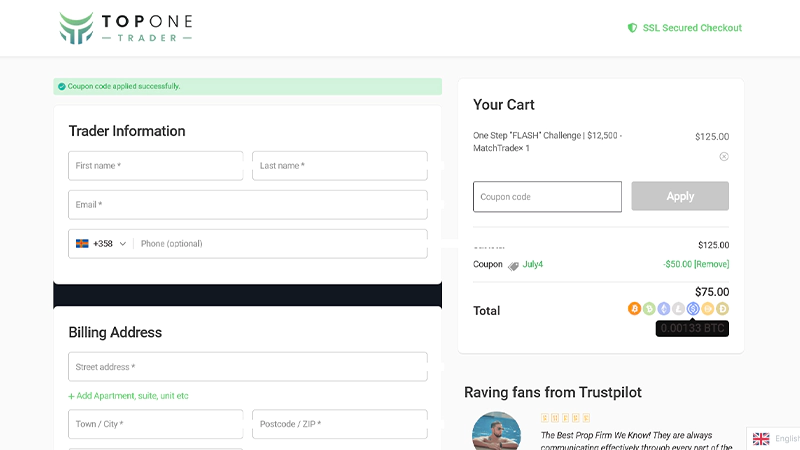Select the green Bitcoin Cash icon
Image resolution: width=800 pixels, height=450 pixels.
649,309
